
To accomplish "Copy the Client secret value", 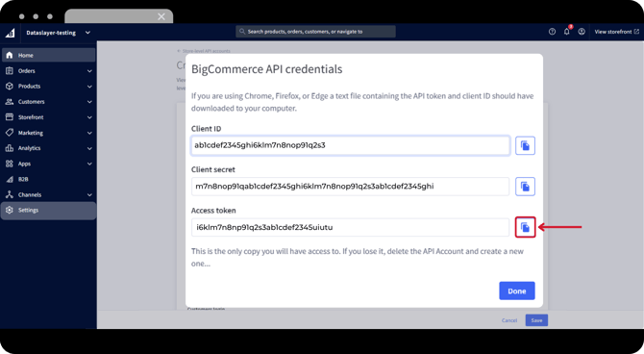I will pyautogui.click(x=525, y=187).
